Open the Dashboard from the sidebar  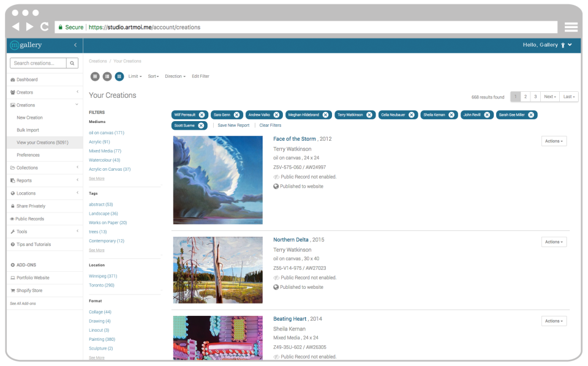(x=28, y=79)
